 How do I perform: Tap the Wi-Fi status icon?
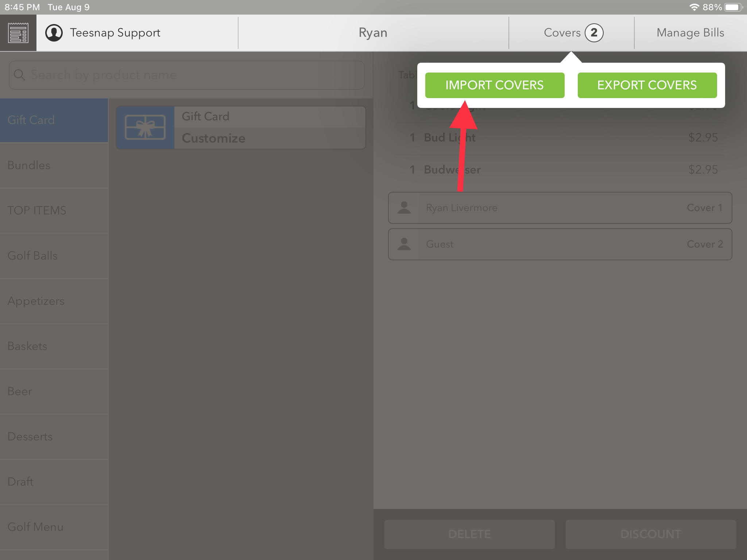[x=694, y=7]
